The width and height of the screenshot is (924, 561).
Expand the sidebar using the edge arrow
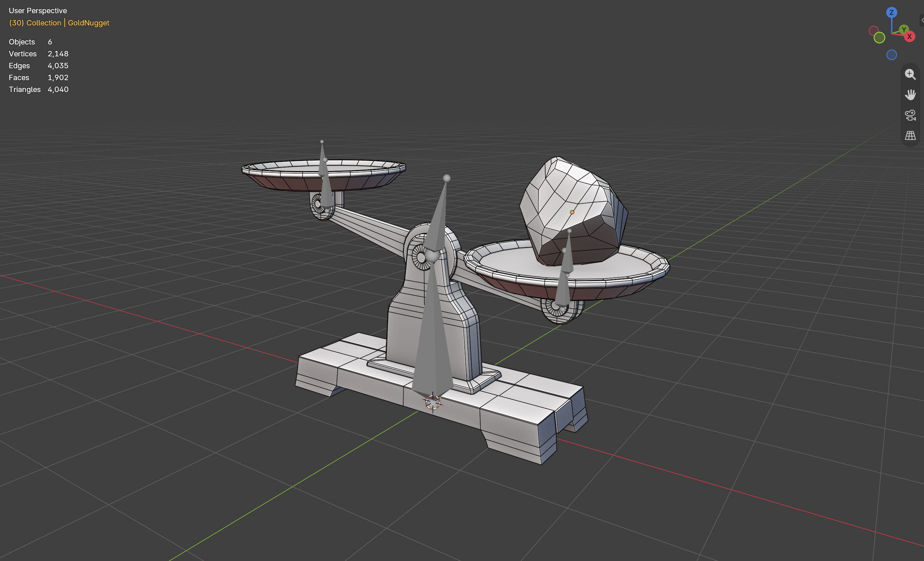point(922,20)
